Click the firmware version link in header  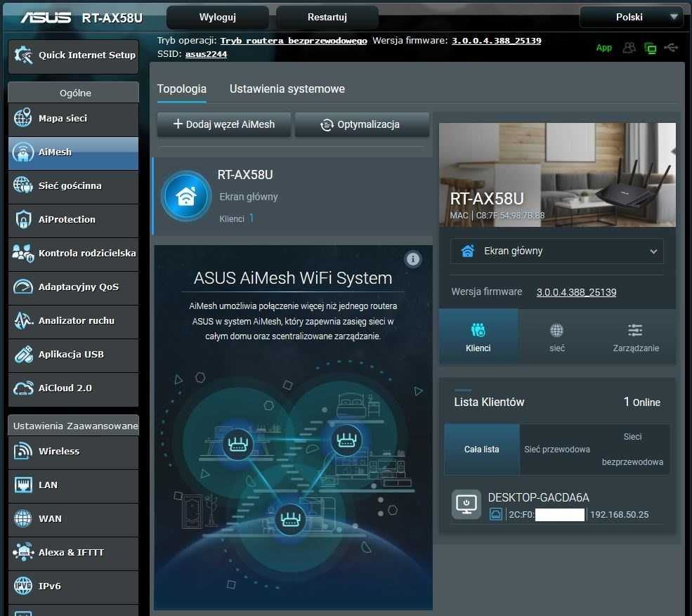(x=496, y=41)
